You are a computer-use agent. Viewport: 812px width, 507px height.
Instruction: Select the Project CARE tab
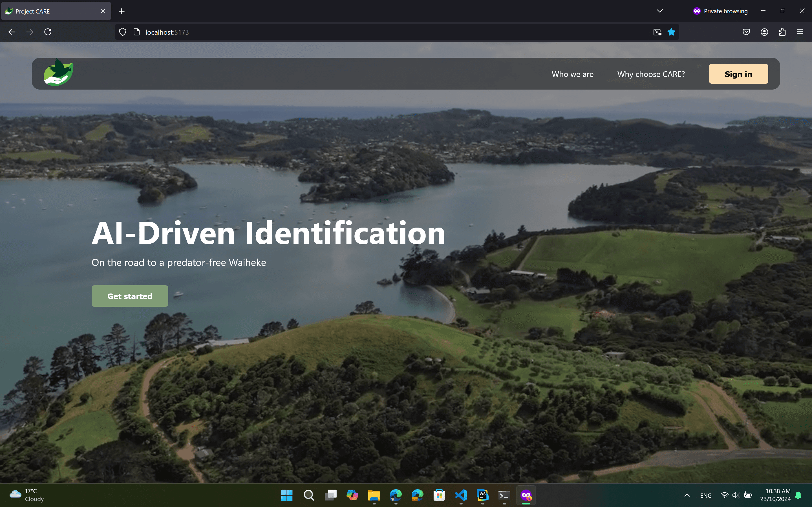pyautogui.click(x=50, y=11)
